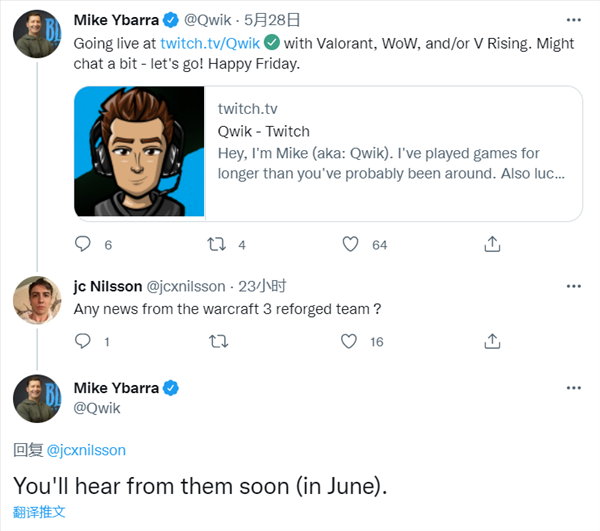Open more options on jc Nilsson's tweet

pyautogui.click(x=574, y=286)
